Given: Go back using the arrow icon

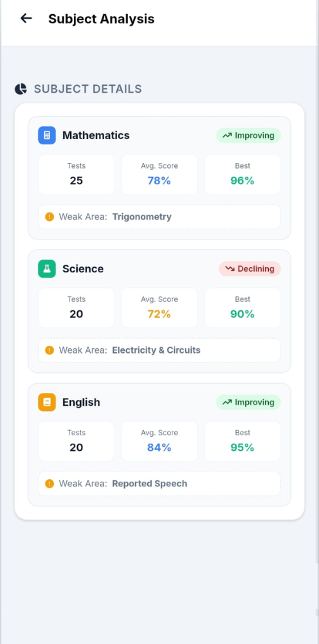Looking at the screenshot, I should tap(26, 18).
